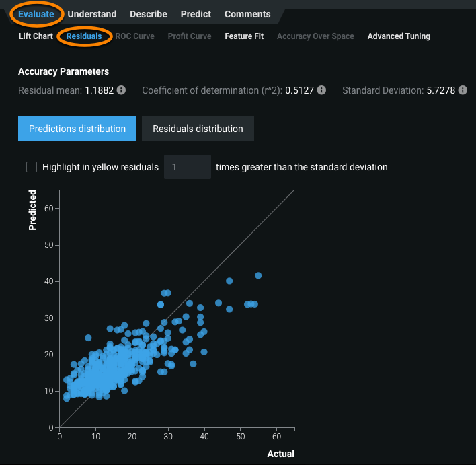Open the Evaluate tab

(36, 14)
